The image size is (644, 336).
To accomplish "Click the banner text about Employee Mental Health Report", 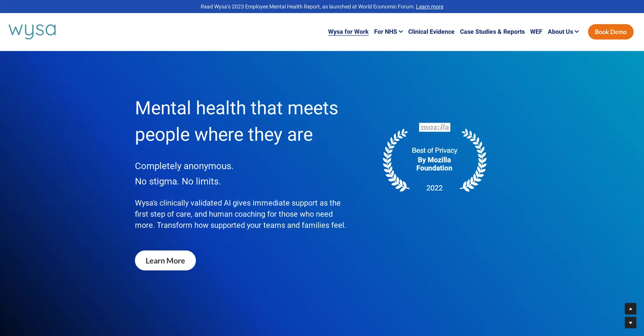I will coord(307,7).
